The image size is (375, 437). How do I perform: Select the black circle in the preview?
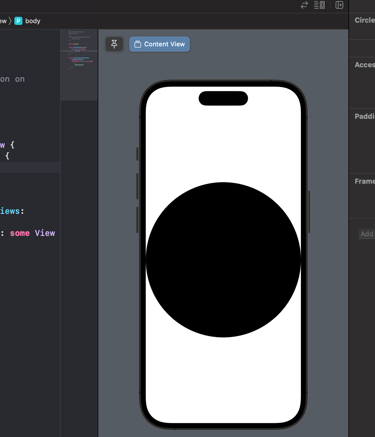[223, 260]
